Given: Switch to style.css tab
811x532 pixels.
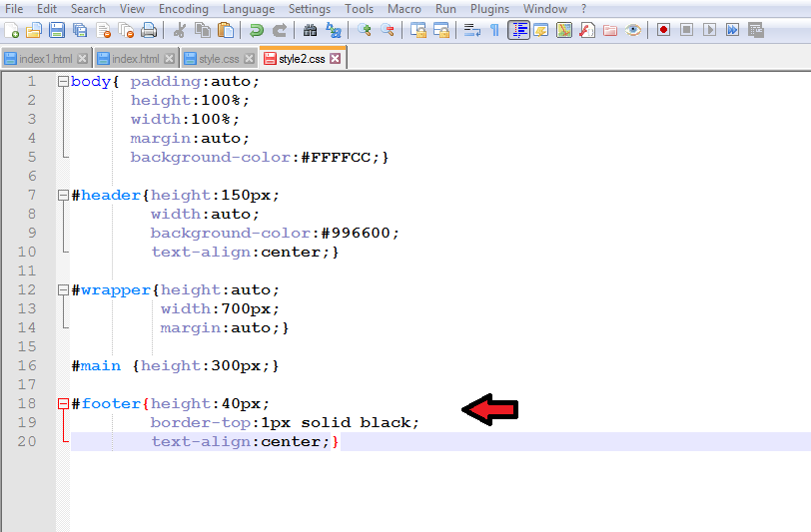Looking at the screenshot, I should [219, 59].
